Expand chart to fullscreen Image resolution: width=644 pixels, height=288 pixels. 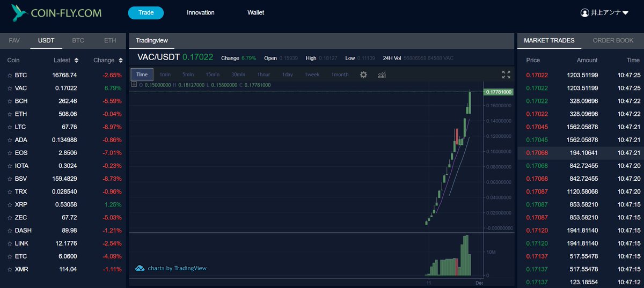point(506,75)
